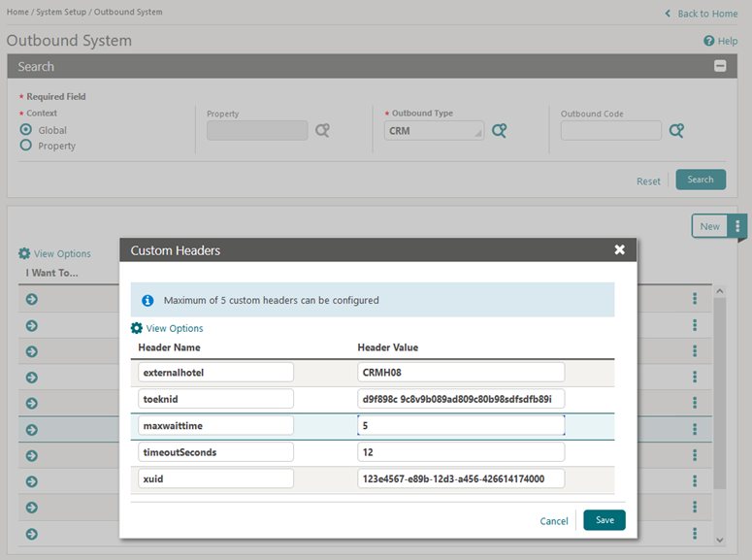Open highlighted row vertical ellipsis menu
752x560 pixels.
[695, 429]
